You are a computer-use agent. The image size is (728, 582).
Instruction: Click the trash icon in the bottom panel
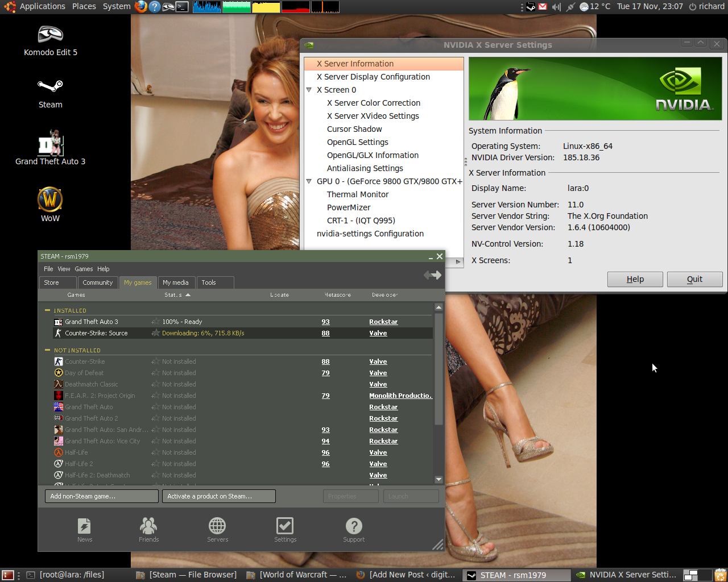pyautogui.click(x=720, y=575)
